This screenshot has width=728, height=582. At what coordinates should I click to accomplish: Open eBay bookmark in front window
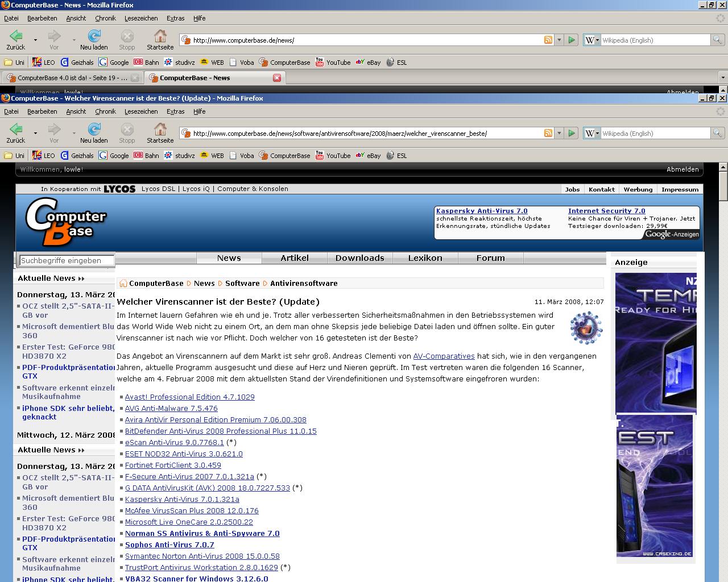[368, 155]
